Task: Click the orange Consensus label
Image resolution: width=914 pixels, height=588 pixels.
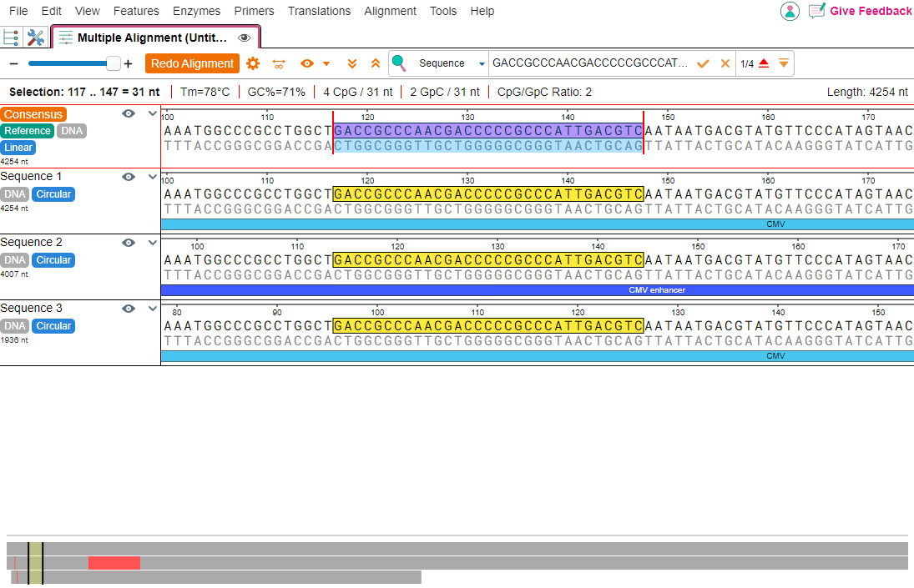Action: [33, 115]
